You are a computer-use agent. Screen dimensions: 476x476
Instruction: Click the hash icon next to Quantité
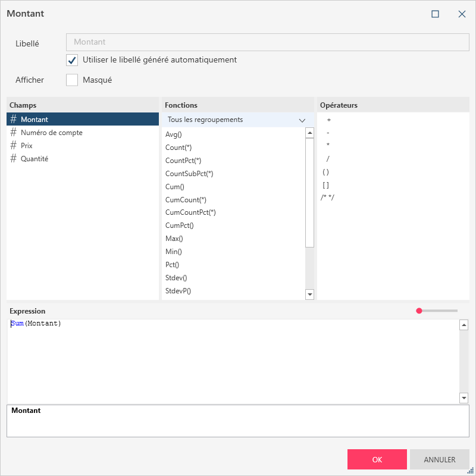[14, 159]
